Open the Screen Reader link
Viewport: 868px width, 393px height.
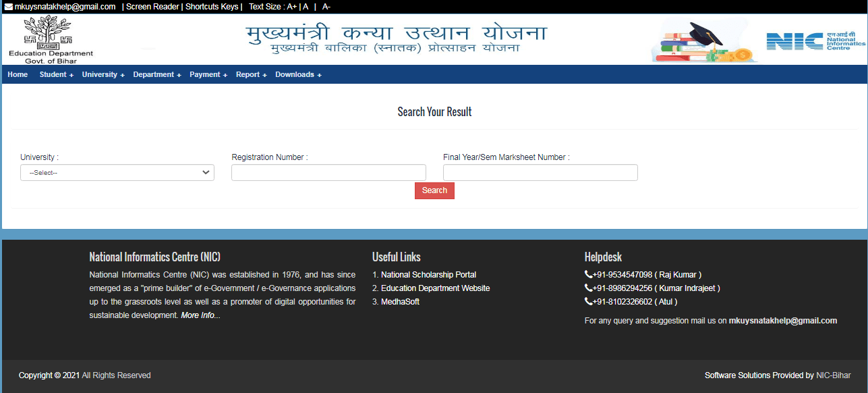pyautogui.click(x=152, y=7)
